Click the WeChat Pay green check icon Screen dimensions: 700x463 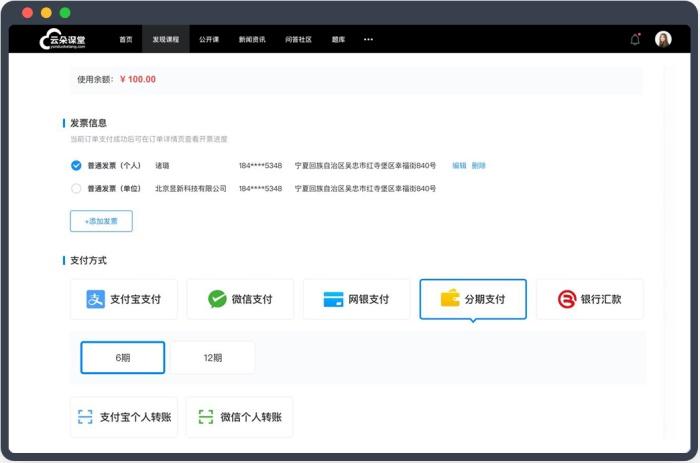tap(217, 299)
